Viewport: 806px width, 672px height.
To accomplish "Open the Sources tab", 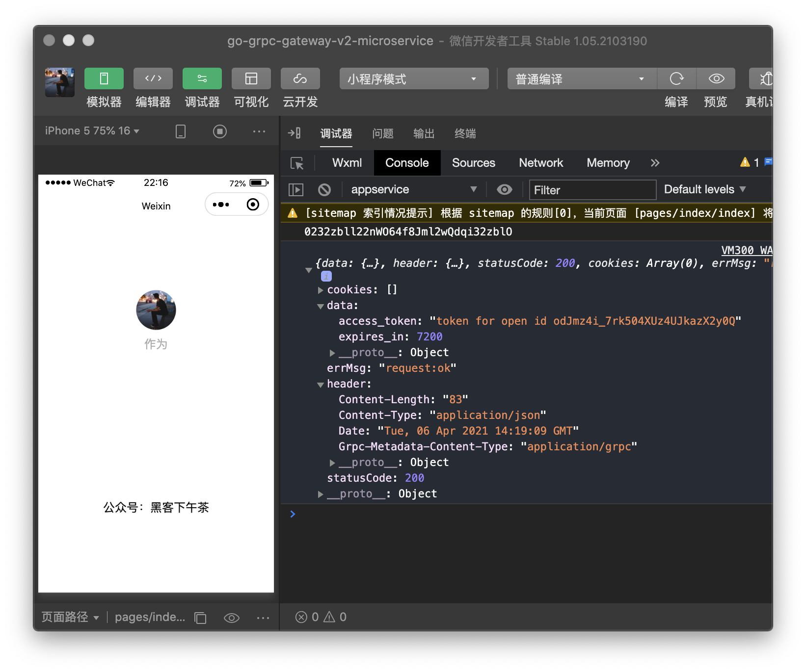I will point(474,163).
